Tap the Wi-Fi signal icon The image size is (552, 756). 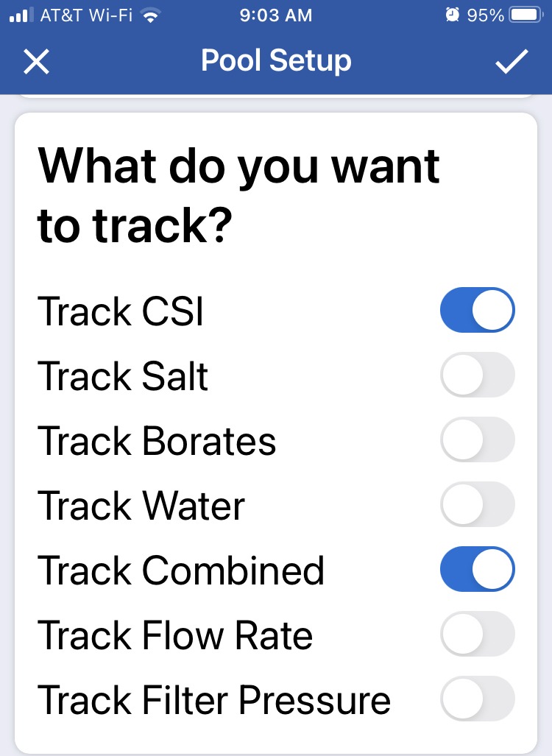point(151,16)
